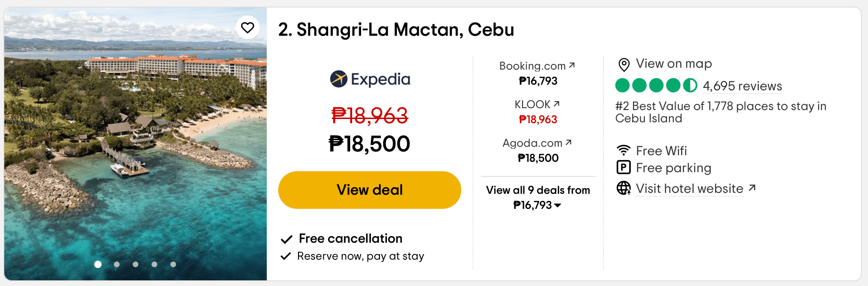
Task: Open the KLOOK deal link
Action: pyautogui.click(x=532, y=105)
